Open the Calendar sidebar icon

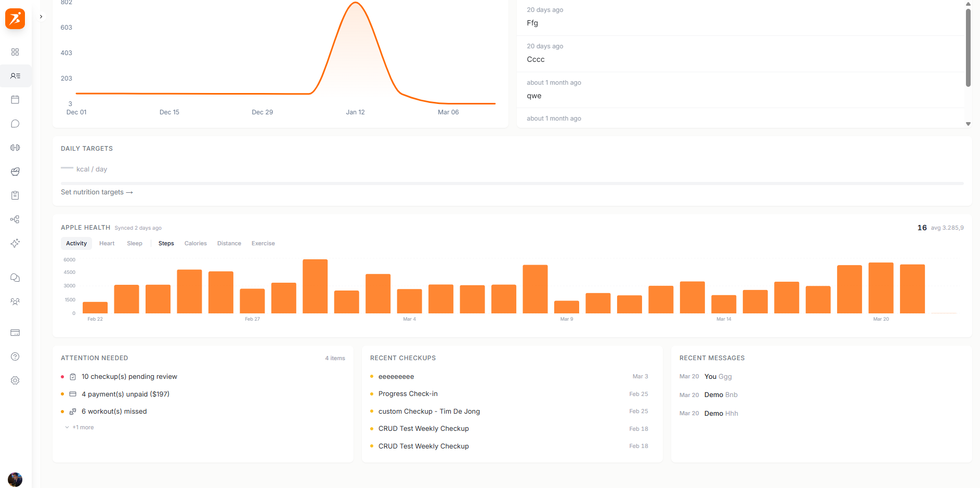15,99
